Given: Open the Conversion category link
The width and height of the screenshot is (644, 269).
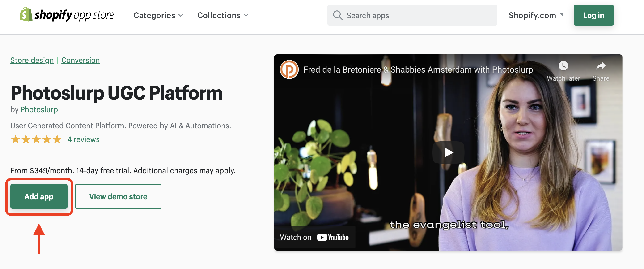Looking at the screenshot, I should coord(80,60).
